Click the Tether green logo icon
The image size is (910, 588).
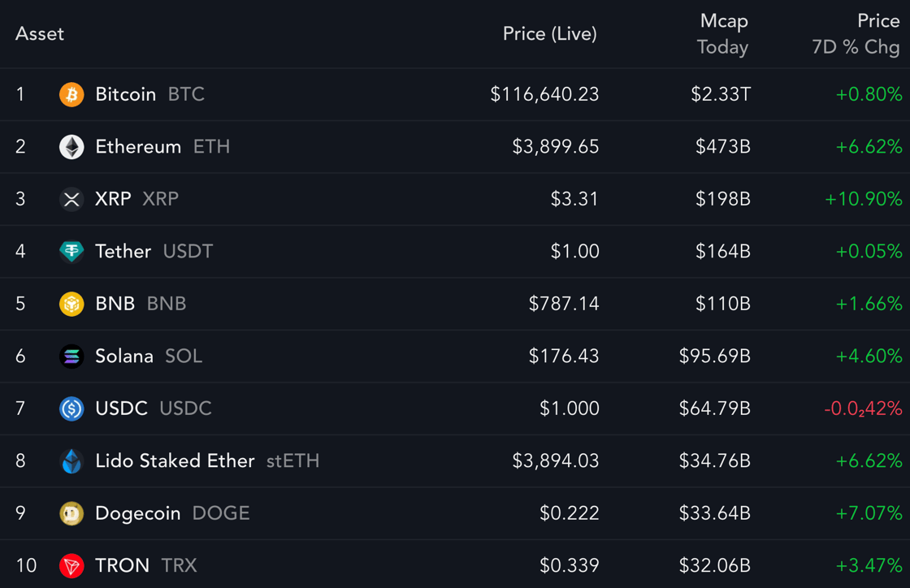(71, 252)
